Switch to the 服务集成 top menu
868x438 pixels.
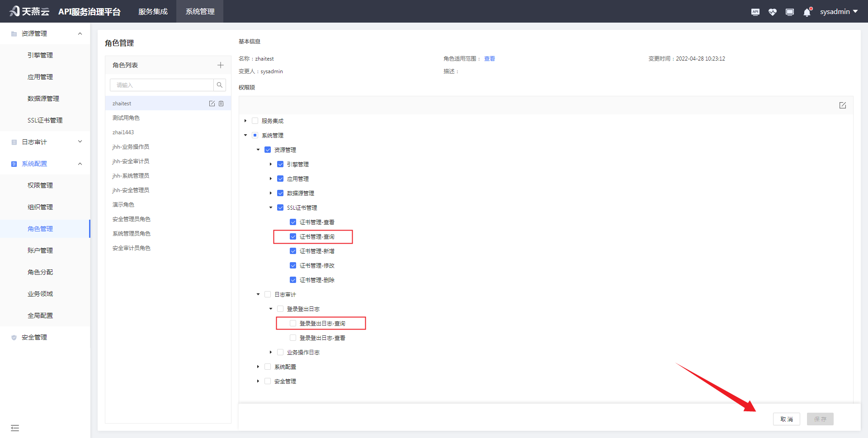pyautogui.click(x=153, y=11)
